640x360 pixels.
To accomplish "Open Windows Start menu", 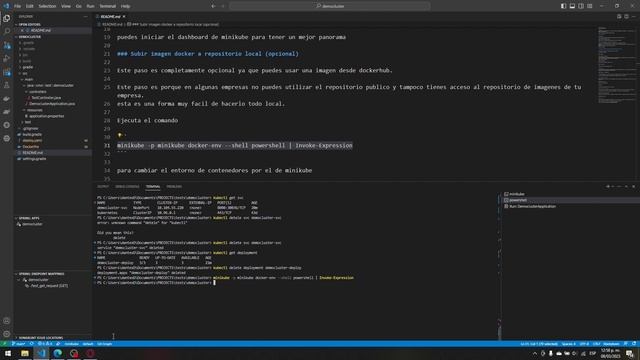I will click(8, 353).
